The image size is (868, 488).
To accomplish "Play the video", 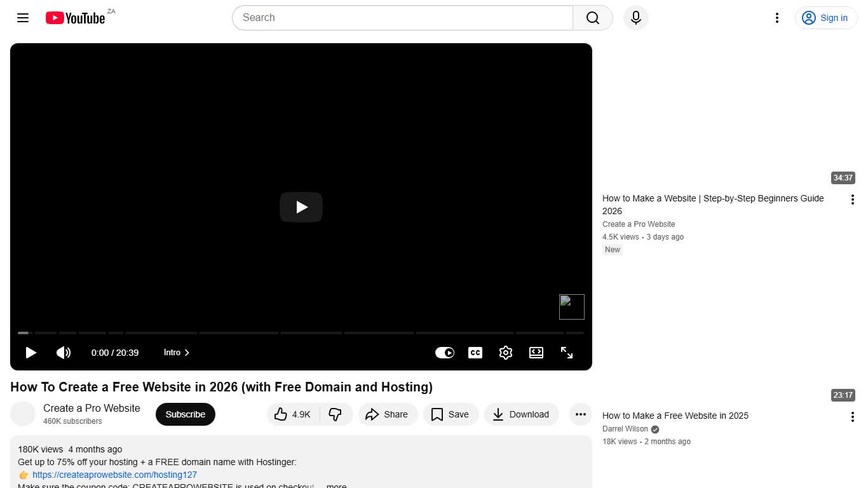I will pos(31,353).
